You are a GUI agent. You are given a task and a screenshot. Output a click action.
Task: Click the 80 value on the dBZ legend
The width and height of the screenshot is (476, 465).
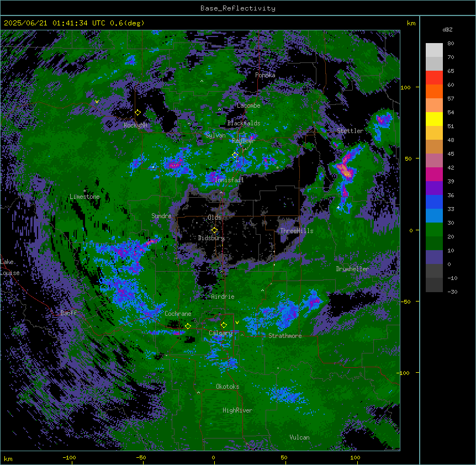pos(451,44)
